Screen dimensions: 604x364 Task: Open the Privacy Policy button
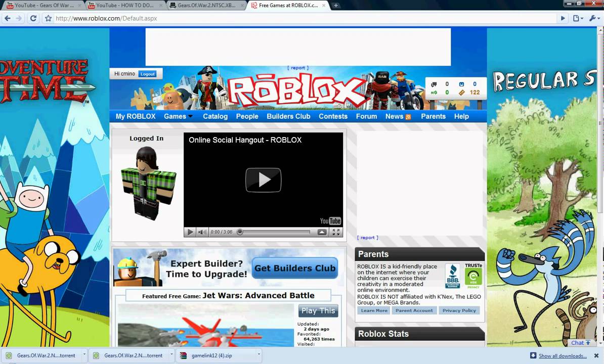click(x=459, y=310)
